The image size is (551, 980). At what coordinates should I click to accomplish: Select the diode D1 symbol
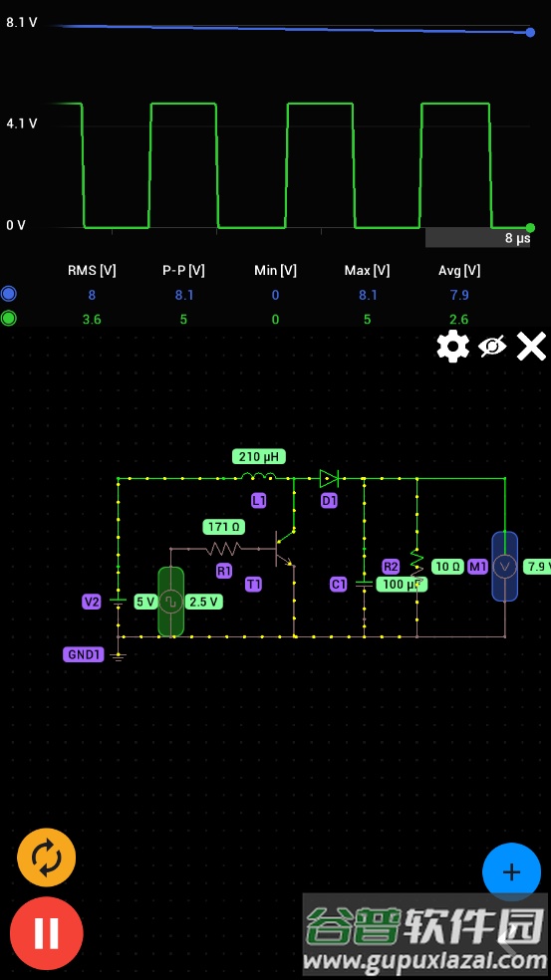(x=329, y=479)
